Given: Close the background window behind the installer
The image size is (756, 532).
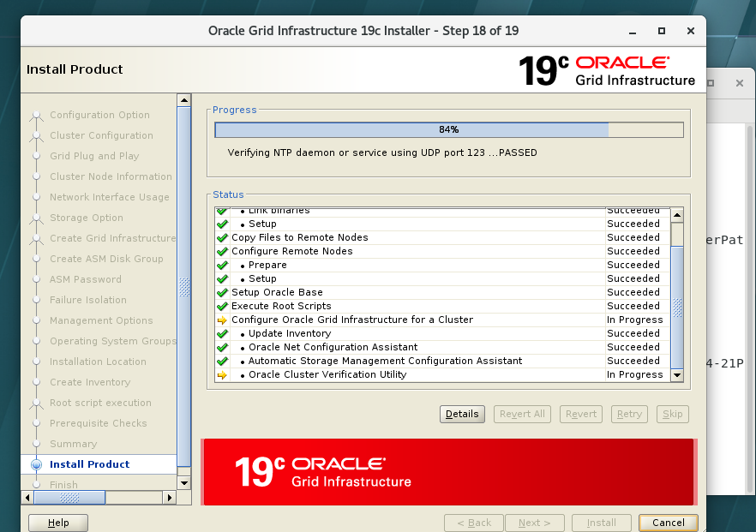Looking at the screenshot, I should tap(739, 83).
